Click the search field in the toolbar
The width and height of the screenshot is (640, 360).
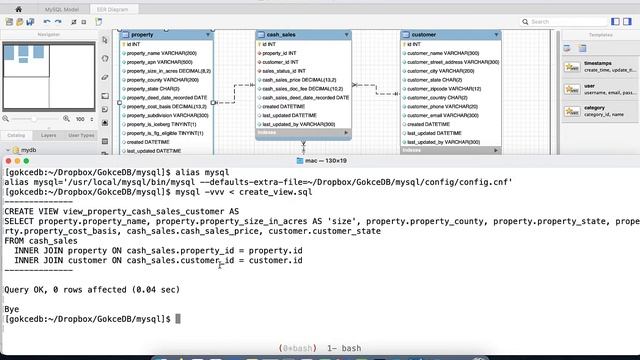pos(564,22)
